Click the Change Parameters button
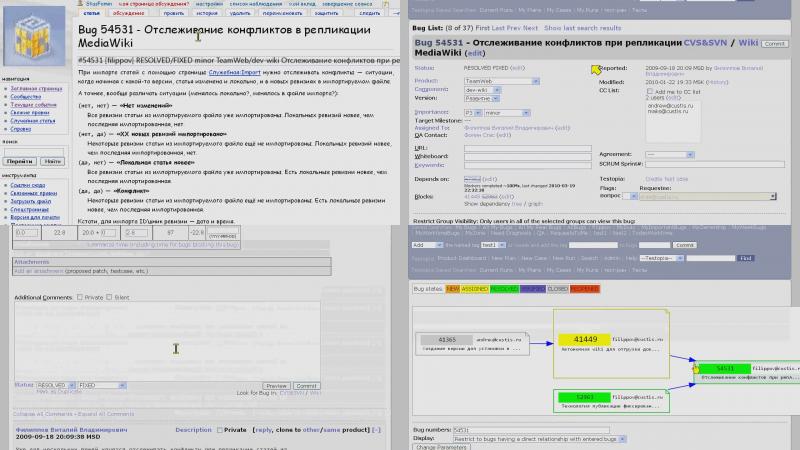 (x=441, y=447)
